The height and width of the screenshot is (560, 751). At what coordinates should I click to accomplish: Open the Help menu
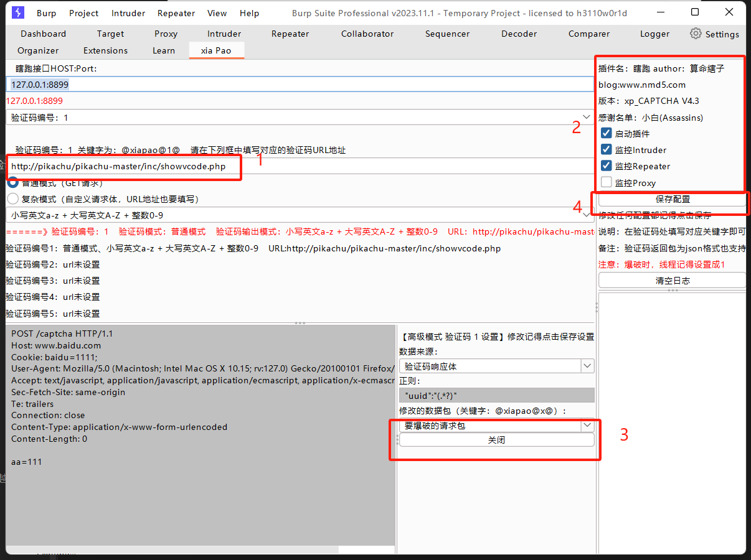click(x=249, y=13)
